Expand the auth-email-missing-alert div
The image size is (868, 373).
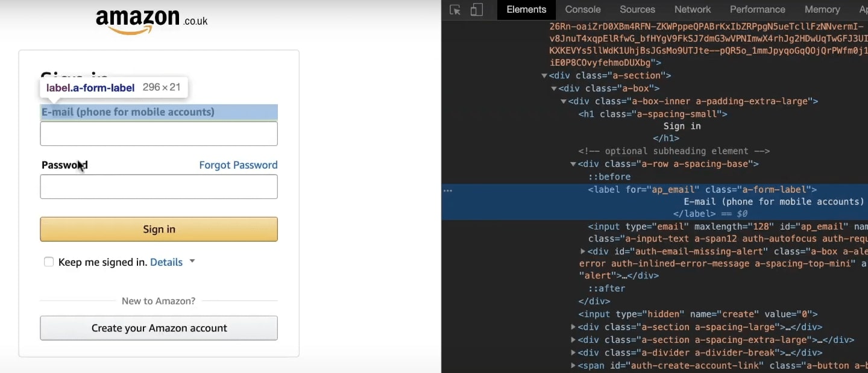coord(583,251)
